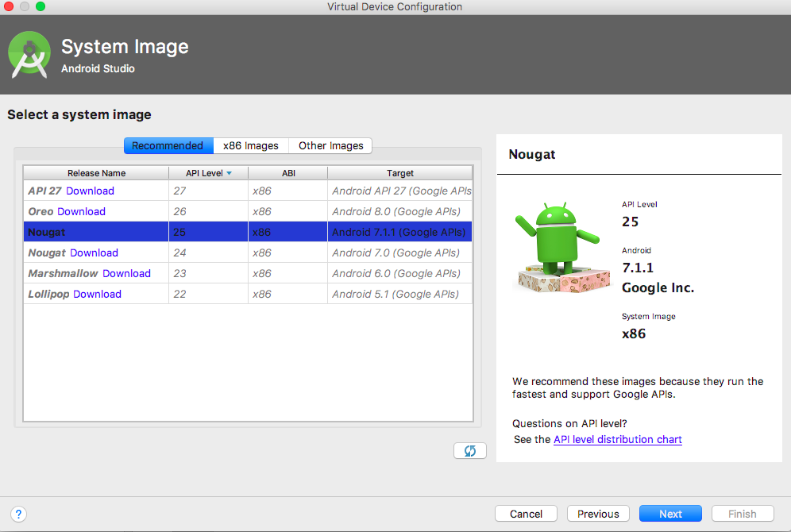791x532 pixels.
Task: Select the API level 24 cell
Action: click(x=208, y=253)
